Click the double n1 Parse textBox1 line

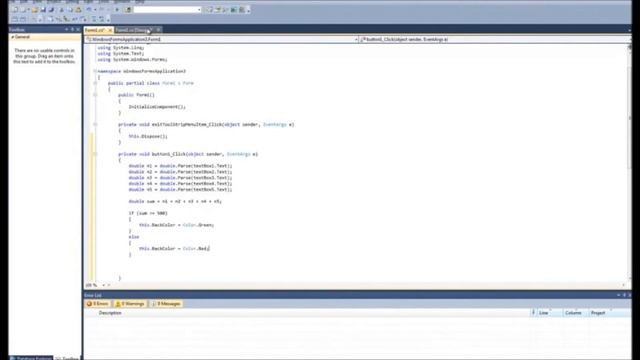pos(180,166)
